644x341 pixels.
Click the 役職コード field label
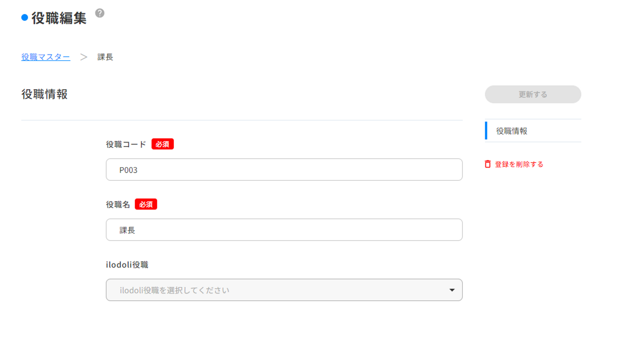pos(126,144)
